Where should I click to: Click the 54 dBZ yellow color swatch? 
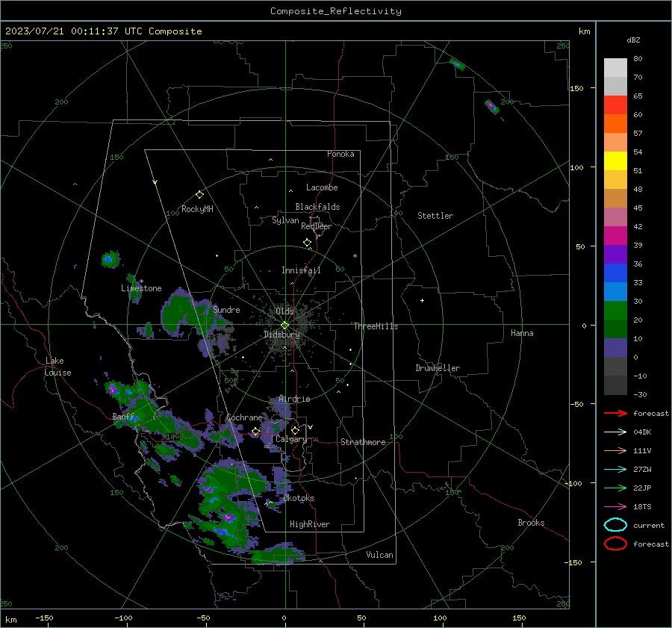tap(615, 161)
